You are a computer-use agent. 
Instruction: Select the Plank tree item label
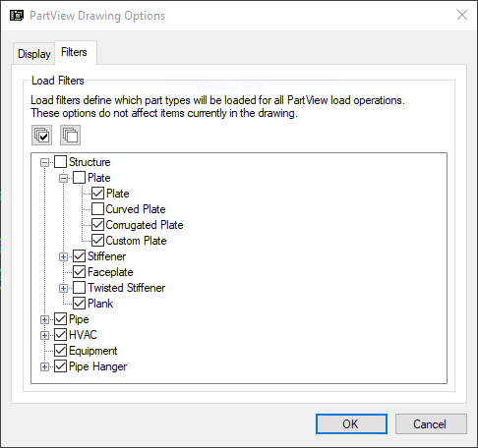[100, 304]
